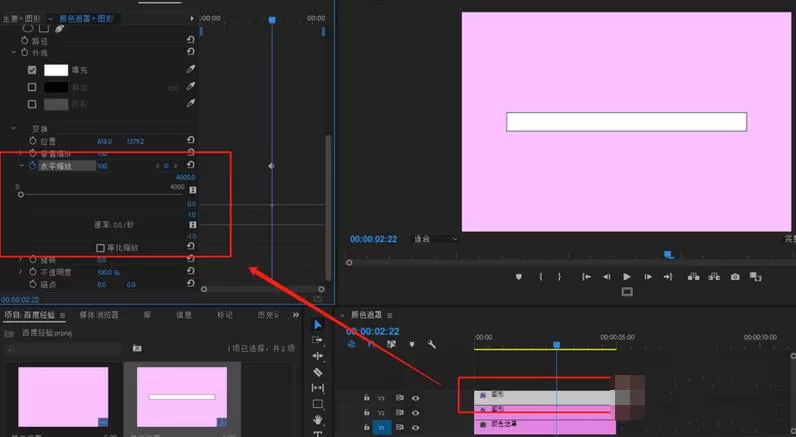Image resolution: width=796 pixels, height=437 pixels.
Task: Collapse the 外观 appearance section
Action: pos(14,52)
